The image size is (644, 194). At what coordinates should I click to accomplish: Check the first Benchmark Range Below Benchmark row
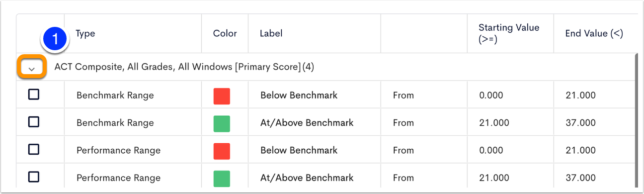[34, 95]
